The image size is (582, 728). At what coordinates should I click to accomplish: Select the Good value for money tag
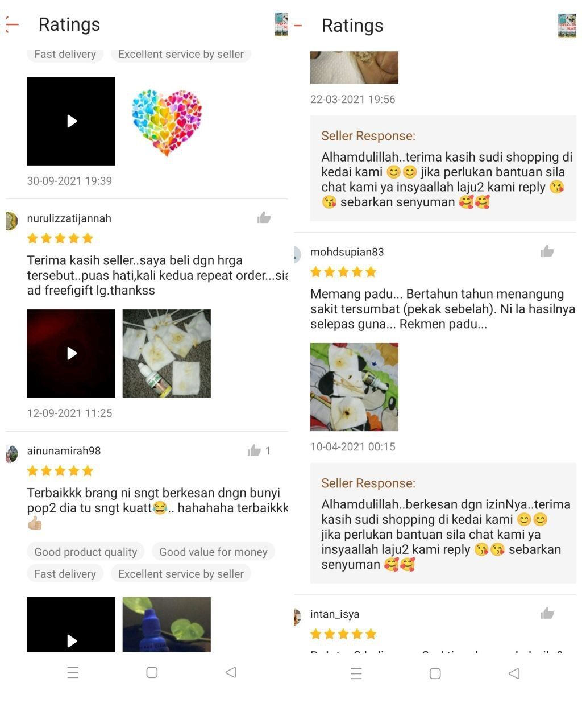tap(213, 552)
